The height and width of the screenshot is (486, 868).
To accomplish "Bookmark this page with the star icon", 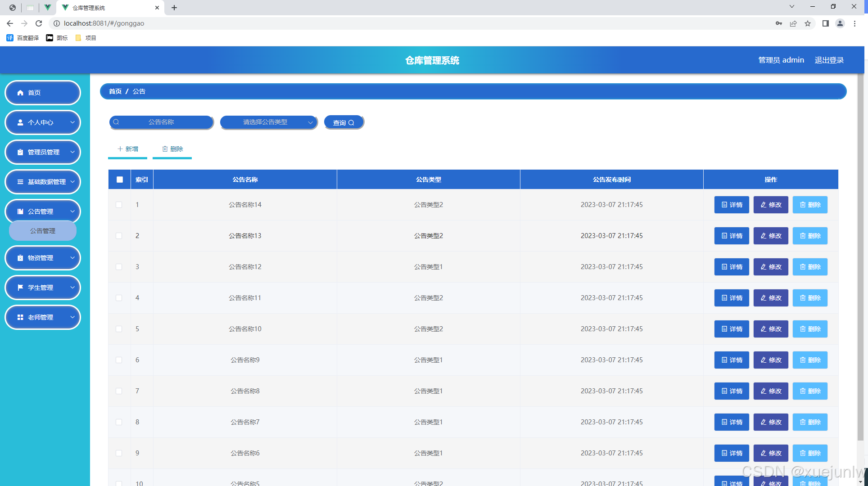I will 808,23.
